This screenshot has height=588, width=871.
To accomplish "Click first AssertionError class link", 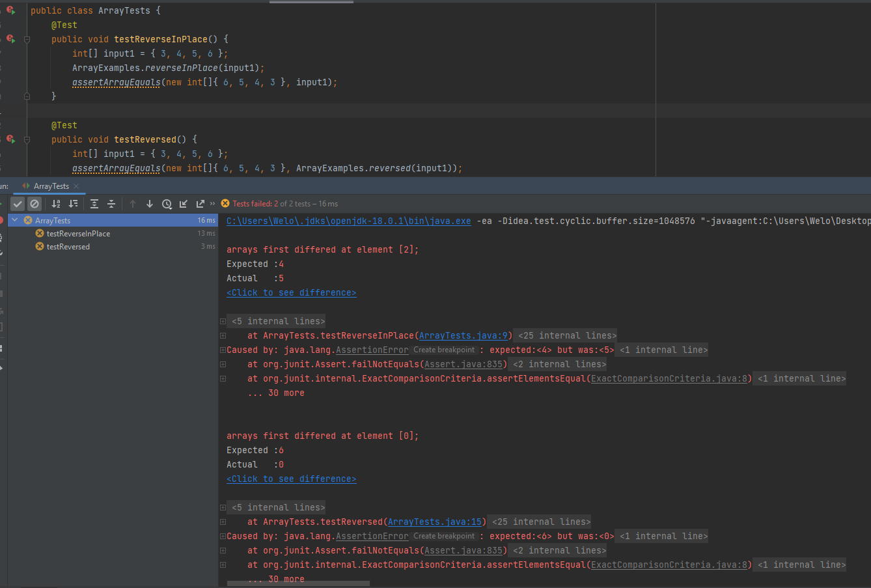I will (x=372, y=350).
